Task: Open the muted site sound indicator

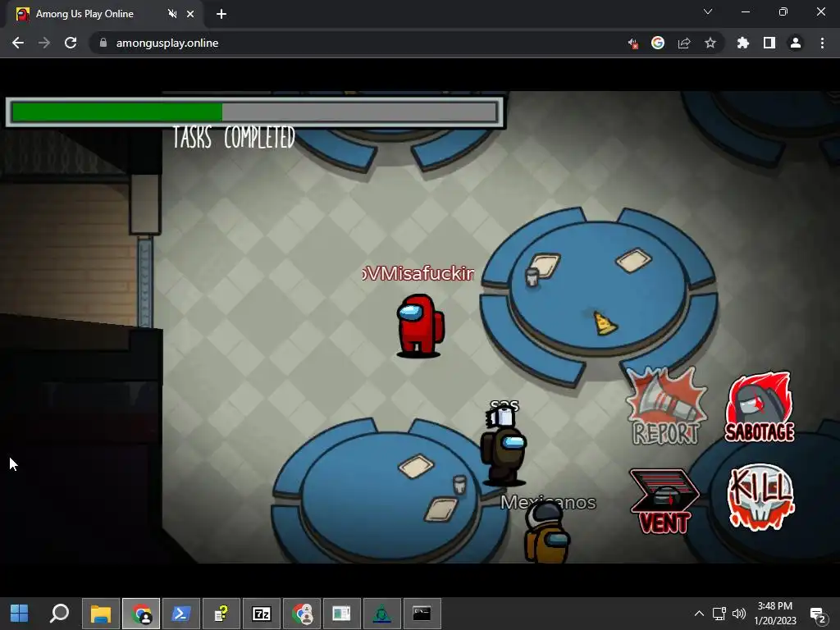Action: click(632, 43)
